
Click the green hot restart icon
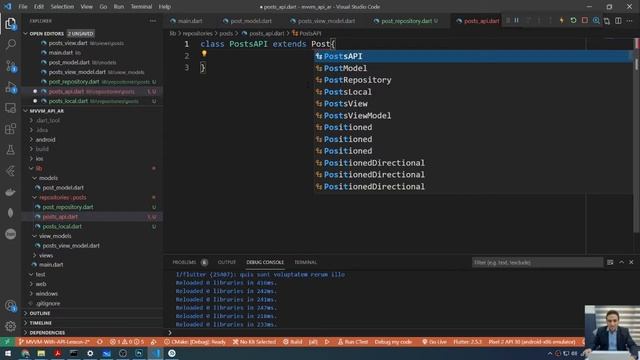573,20
